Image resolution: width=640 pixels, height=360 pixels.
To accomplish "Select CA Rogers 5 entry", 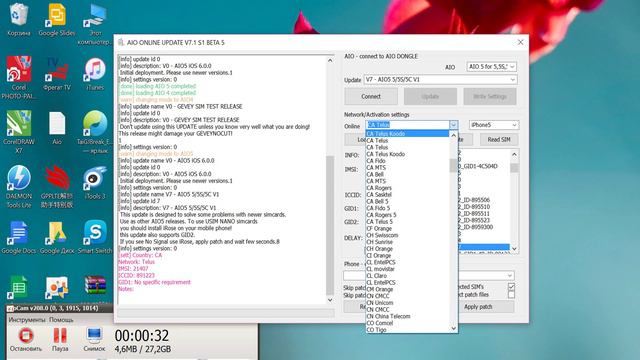I will 407,215.
